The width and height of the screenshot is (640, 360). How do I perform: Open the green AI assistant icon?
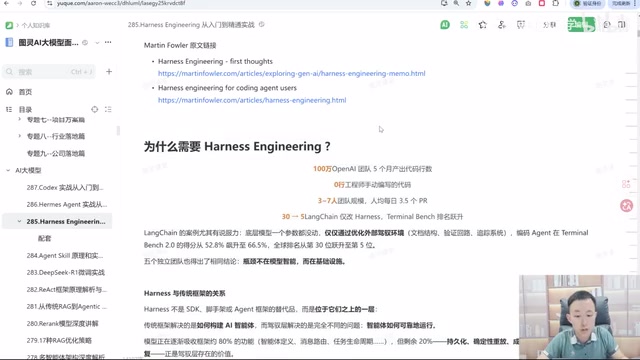point(445,25)
